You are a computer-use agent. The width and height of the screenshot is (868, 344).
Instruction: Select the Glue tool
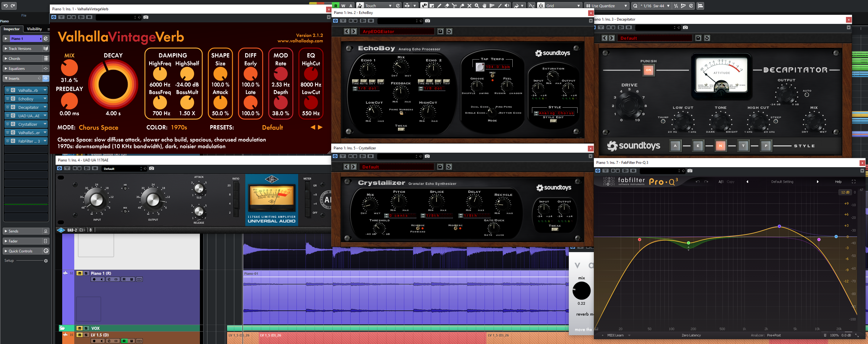click(462, 6)
